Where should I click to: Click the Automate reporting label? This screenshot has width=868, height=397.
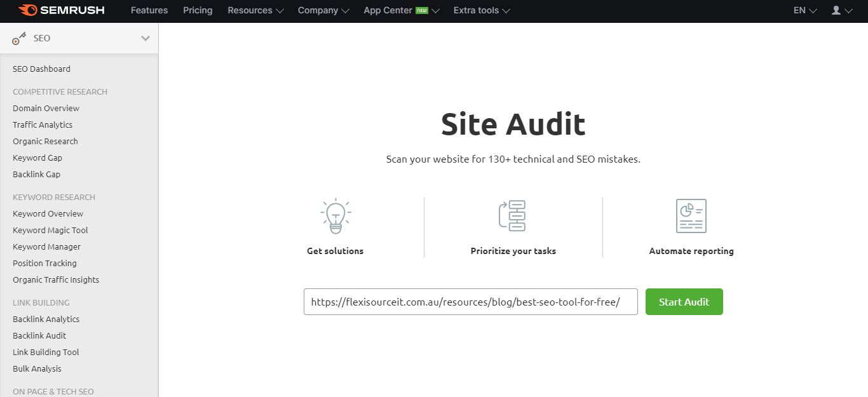pos(691,251)
